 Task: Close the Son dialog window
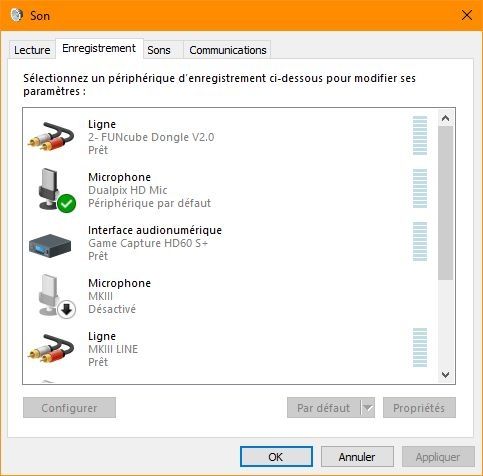point(467,15)
